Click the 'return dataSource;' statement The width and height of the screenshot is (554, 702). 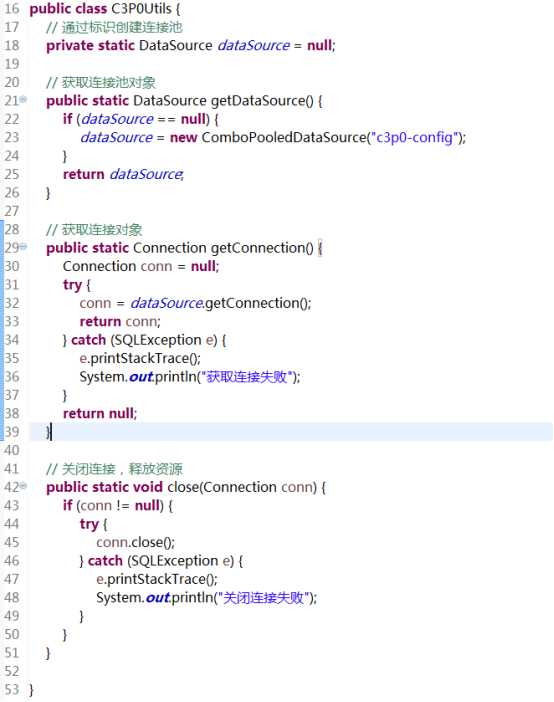[x=124, y=174]
